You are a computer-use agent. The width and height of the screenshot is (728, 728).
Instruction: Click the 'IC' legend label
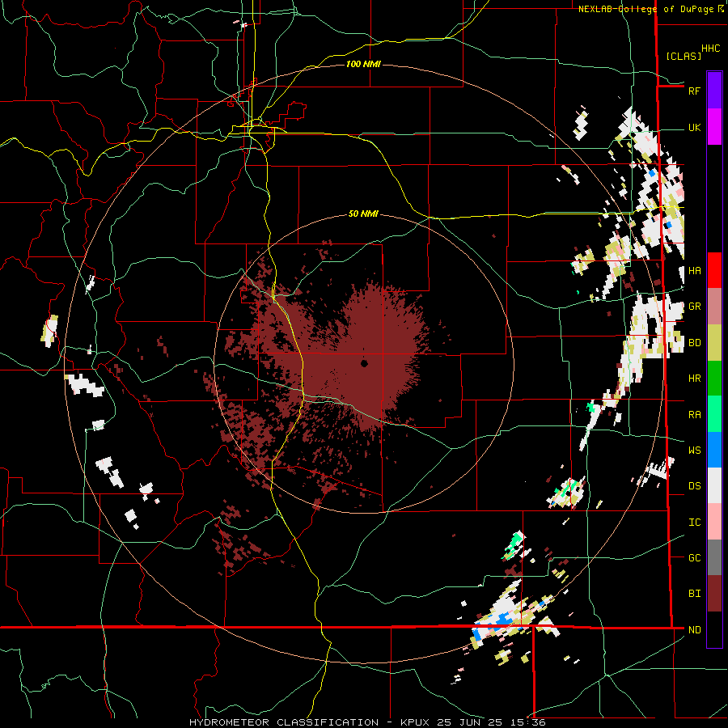[x=694, y=523]
